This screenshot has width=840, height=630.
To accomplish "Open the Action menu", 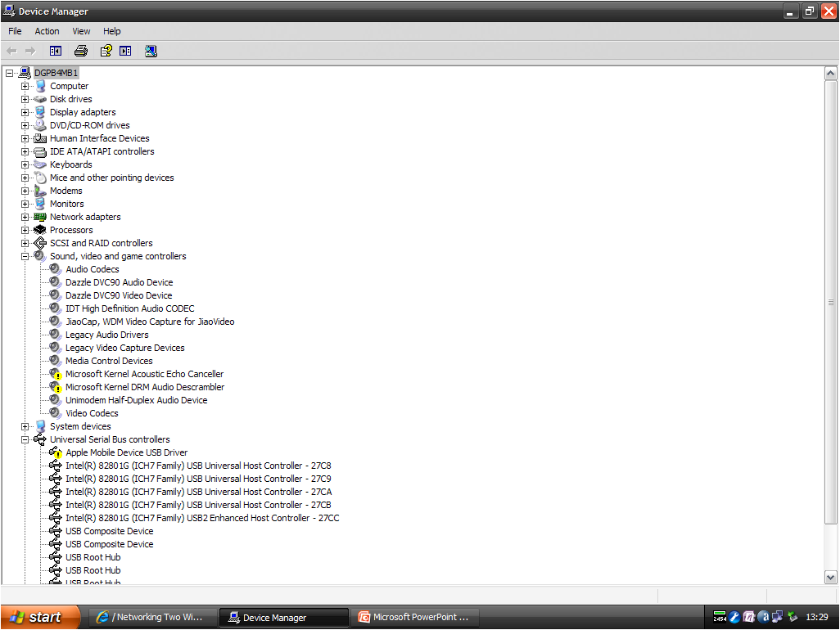I will pyautogui.click(x=47, y=31).
